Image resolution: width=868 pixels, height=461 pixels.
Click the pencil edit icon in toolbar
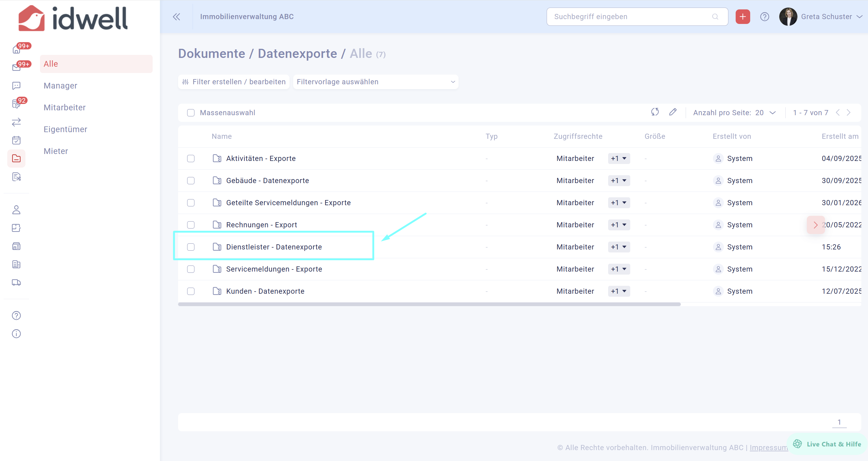673,112
